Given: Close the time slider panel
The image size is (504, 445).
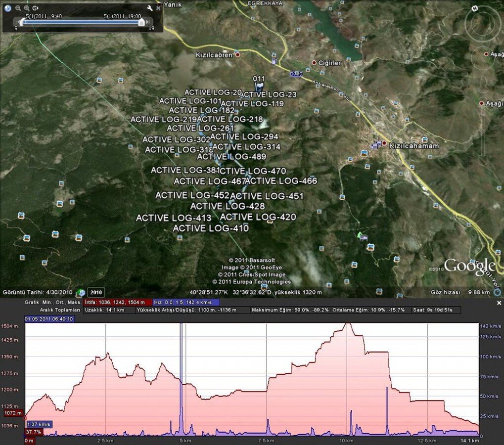Looking at the screenshot, I should pyautogui.click(x=158, y=8).
